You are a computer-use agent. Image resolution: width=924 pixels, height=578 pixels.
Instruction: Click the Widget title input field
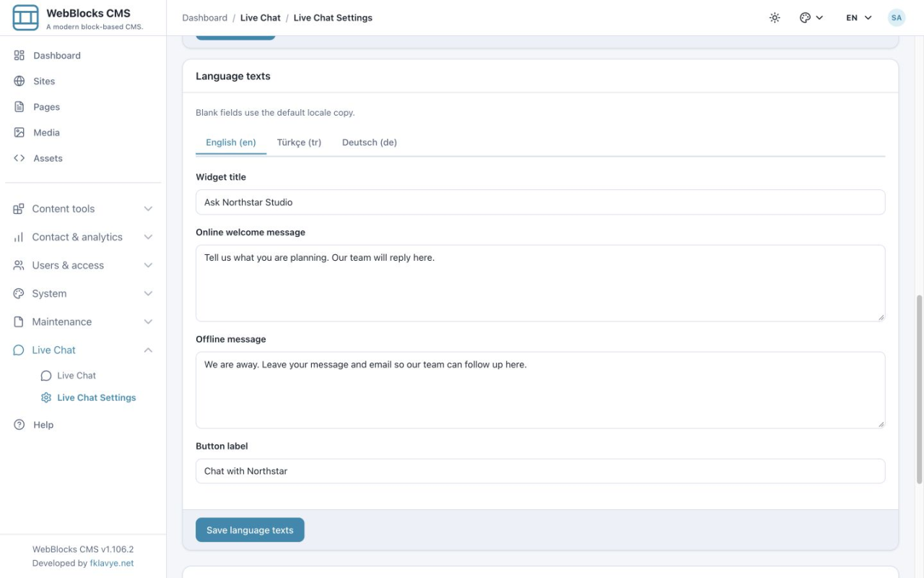point(540,202)
